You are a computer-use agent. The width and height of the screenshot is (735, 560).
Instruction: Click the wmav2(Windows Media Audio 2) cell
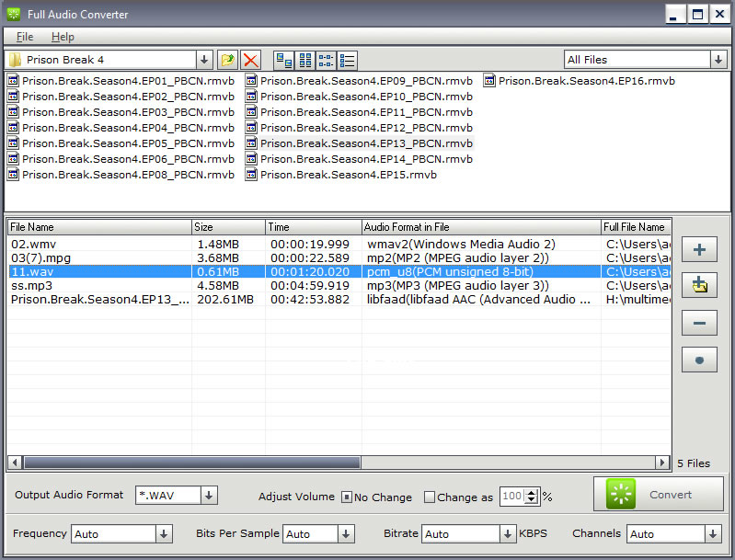461,245
